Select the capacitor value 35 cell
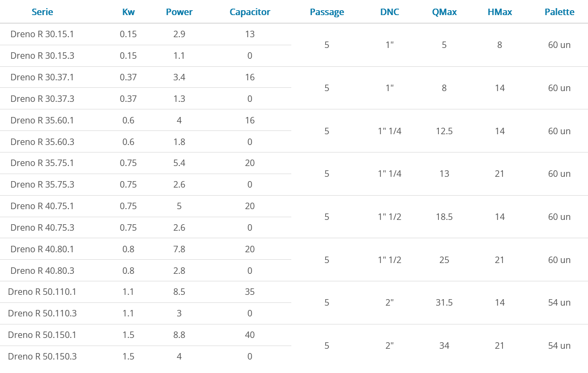 pyautogui.click(x=250, y=292)
